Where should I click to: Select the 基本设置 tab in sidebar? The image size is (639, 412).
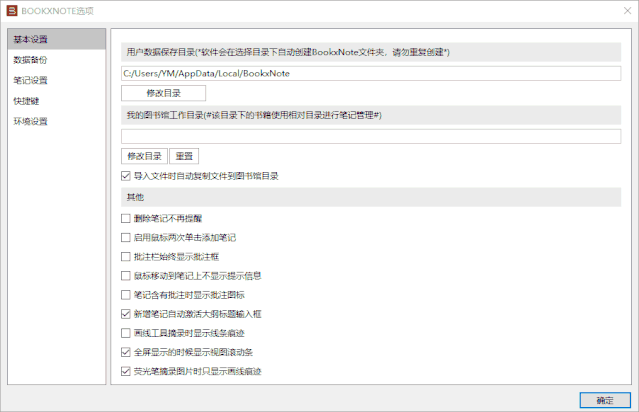(57, 39)
